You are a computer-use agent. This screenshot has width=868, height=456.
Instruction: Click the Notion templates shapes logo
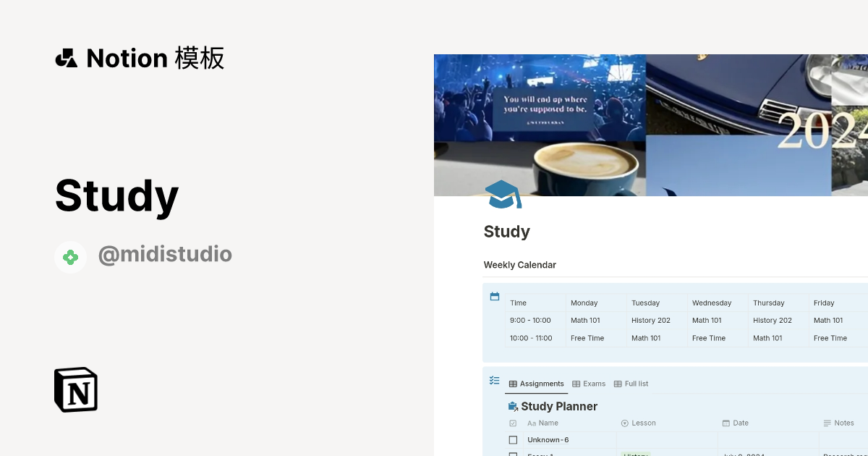(x=67, y=58)
